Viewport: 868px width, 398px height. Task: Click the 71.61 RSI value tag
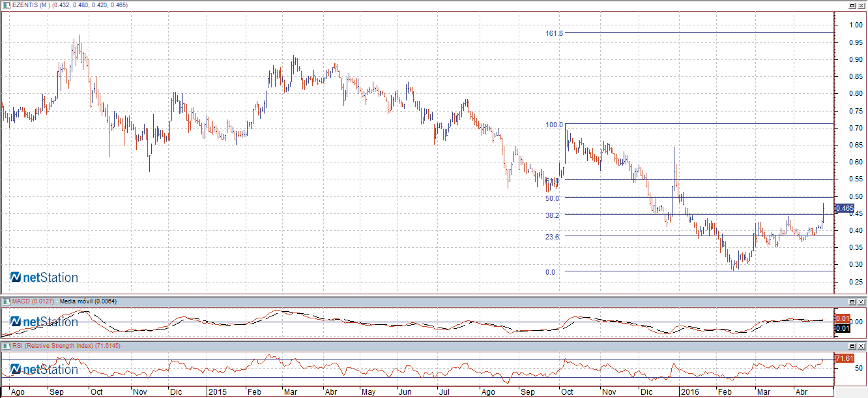point(844,358)
